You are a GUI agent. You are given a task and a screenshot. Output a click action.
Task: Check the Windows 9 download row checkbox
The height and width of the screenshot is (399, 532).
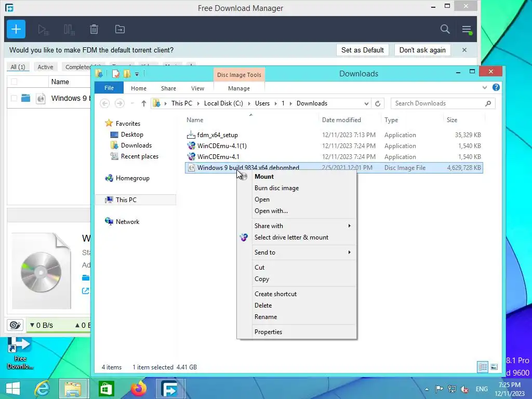pos(14,98)
